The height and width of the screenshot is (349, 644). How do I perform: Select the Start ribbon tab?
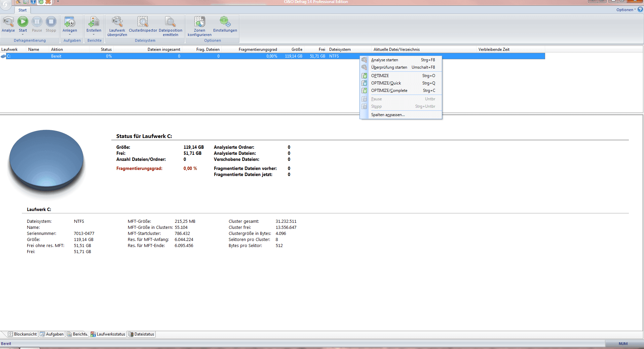coord(23,10)
